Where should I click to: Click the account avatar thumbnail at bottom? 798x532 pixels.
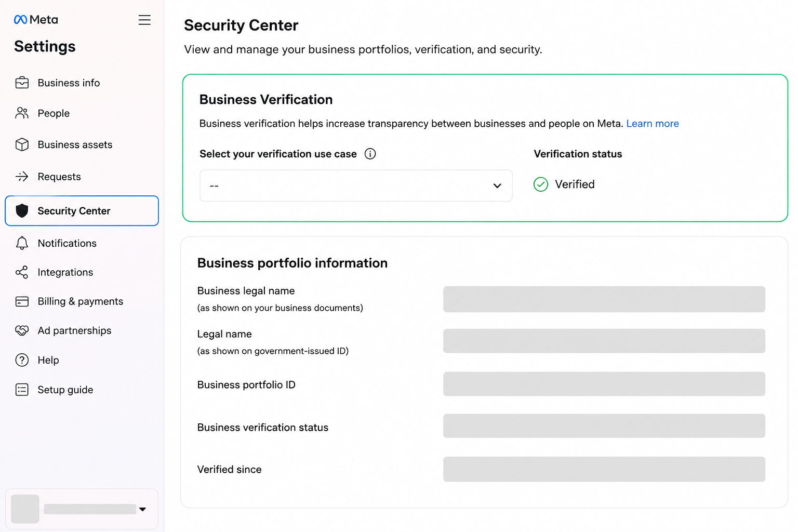coord(25,509)
